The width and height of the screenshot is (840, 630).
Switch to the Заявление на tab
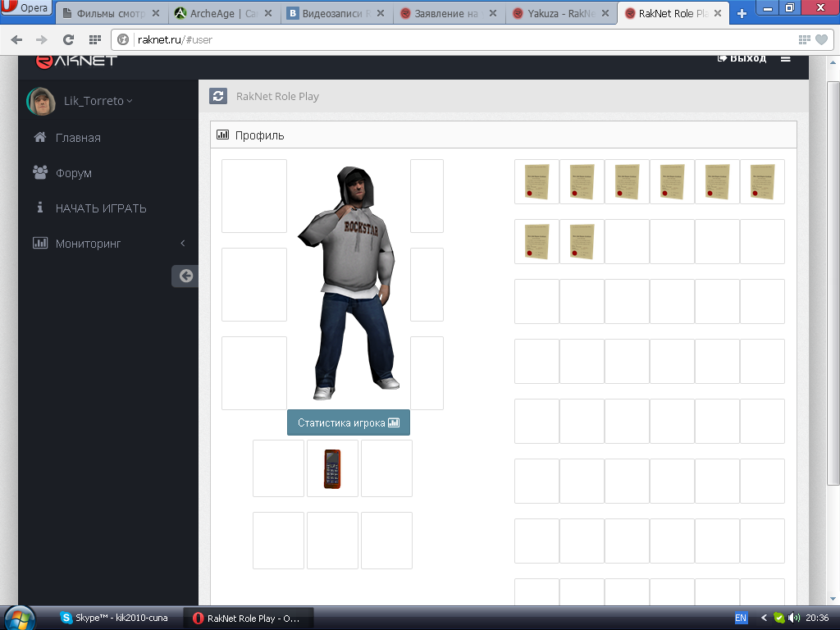[449, 13]
